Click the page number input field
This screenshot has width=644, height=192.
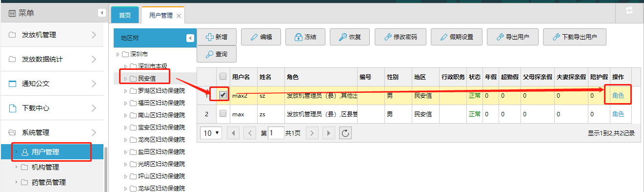276,133
